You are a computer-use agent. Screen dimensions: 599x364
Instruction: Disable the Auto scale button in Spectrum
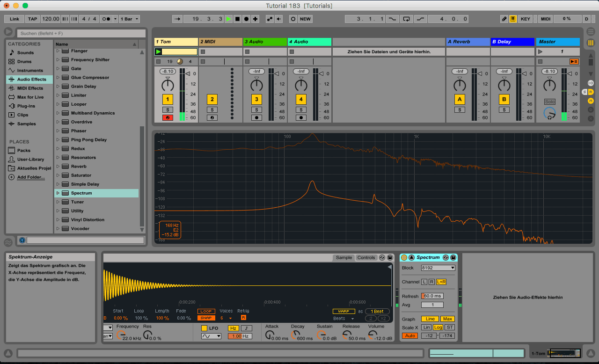[x=409, y=336]
